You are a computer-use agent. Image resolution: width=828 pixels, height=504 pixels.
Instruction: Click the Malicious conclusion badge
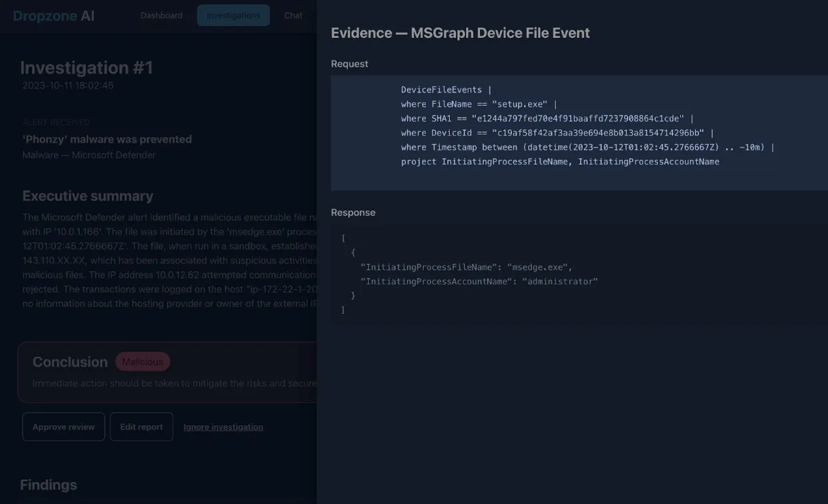tap(143, 361)
